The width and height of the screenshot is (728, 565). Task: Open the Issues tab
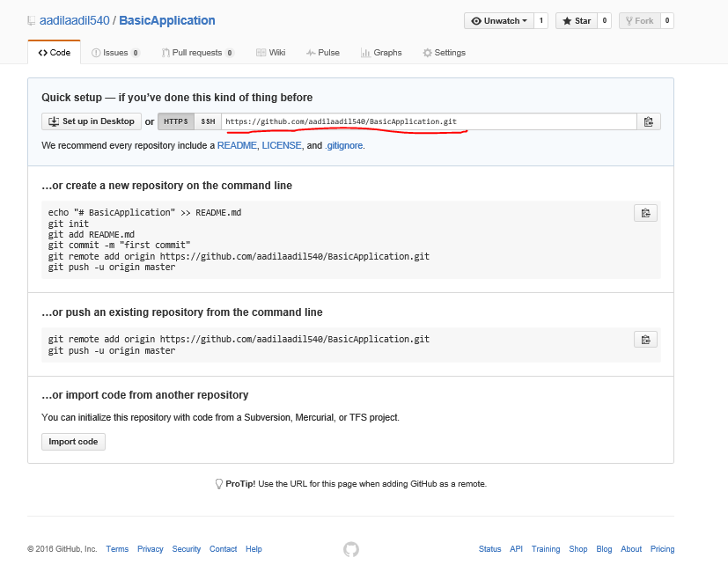pyautogui.click(x=115, y=52)
